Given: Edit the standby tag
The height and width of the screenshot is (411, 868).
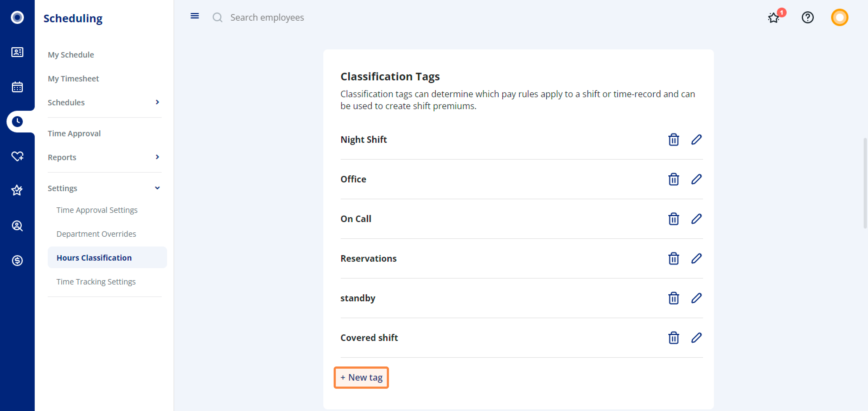Looking at the screenshot, I should [696, 298].
